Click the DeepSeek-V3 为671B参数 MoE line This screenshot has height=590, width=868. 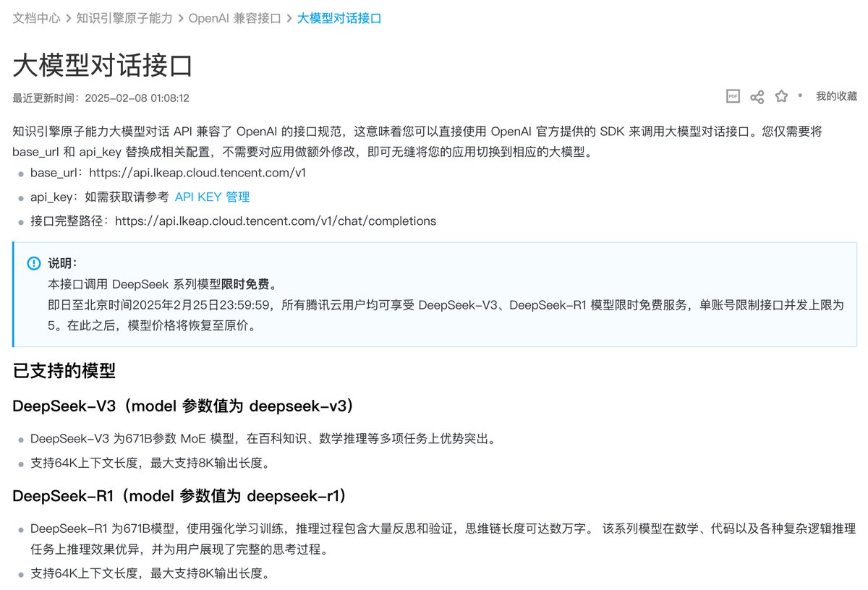[x=263, y=438]
